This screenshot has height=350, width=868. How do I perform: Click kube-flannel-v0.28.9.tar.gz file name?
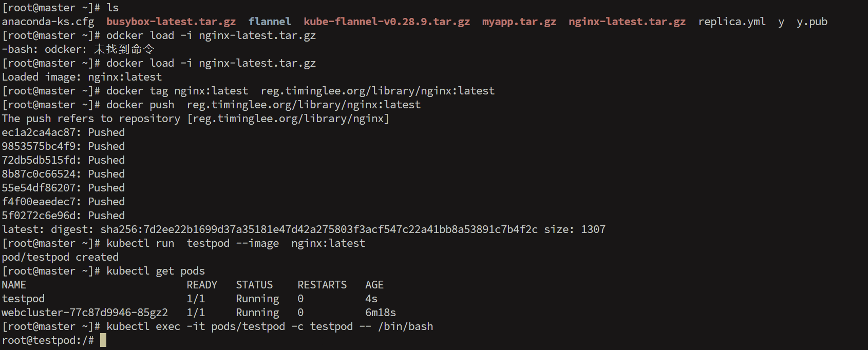(387, 22)
